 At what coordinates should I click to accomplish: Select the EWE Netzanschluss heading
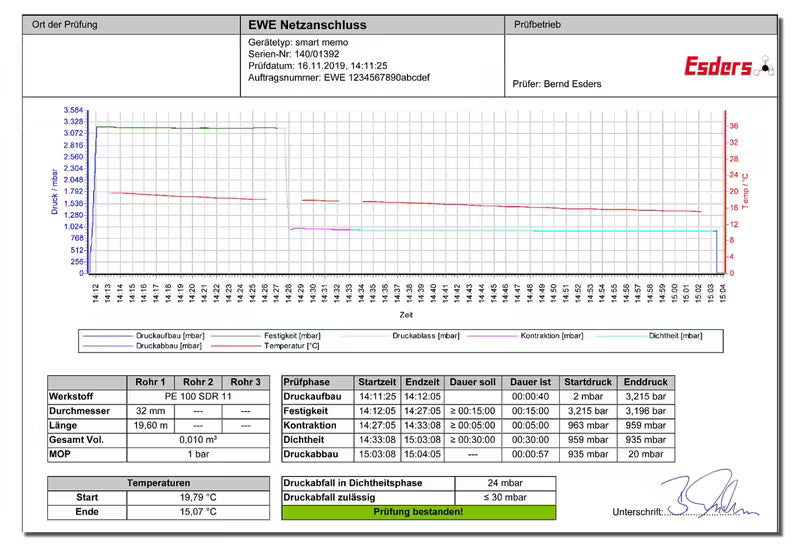(307, 25)
